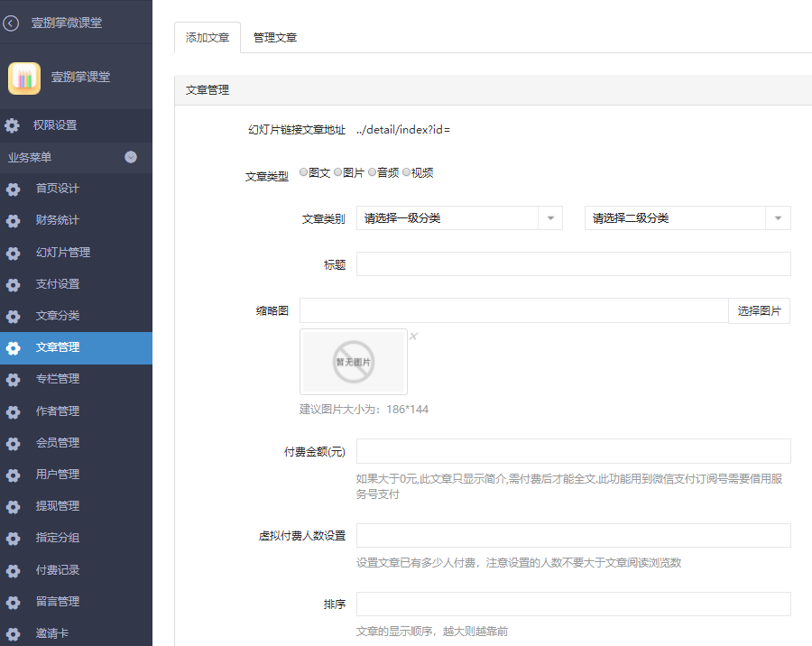This screenshot has height=646, width=812.
Task: Click the 缩略图 path input field
Action: [514, 311]
